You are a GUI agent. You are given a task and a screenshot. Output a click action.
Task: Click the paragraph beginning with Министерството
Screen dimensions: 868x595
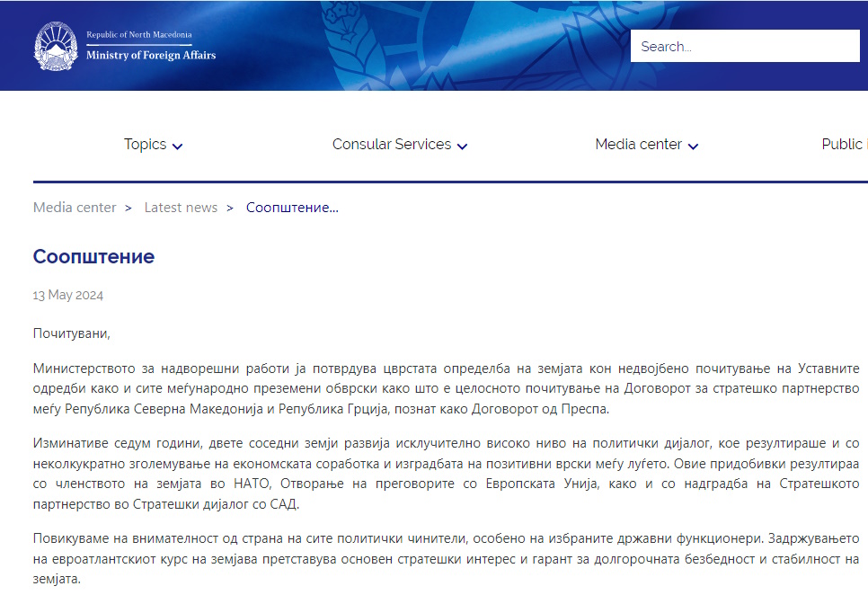point(446,388)
